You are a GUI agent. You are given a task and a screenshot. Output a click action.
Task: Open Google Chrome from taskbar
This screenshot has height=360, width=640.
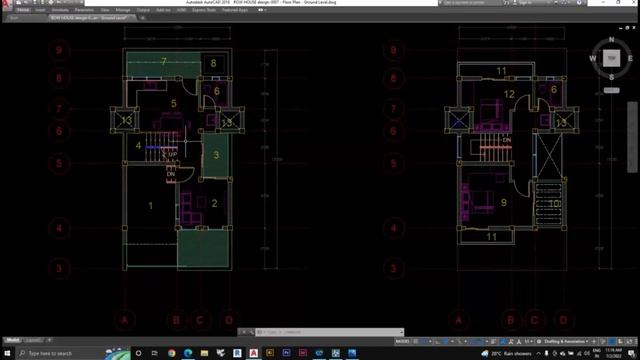coord(171,353)
